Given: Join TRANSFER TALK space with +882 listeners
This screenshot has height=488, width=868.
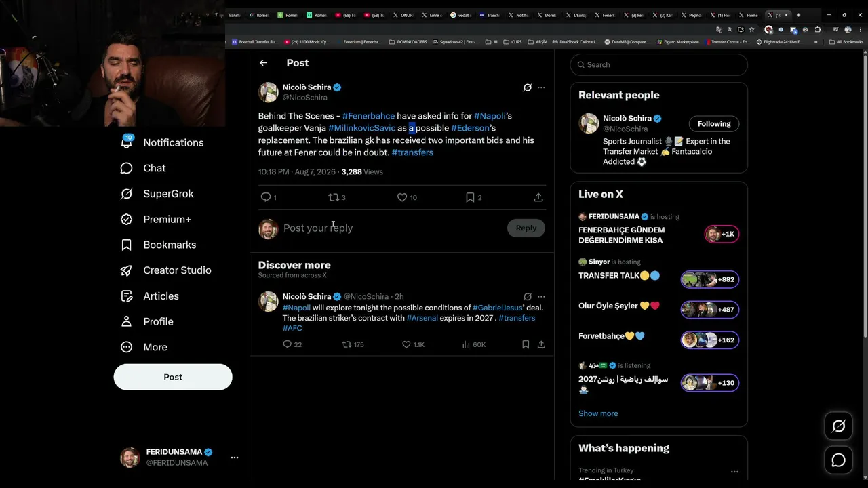Looking at the screenshot, I should 710,279.
